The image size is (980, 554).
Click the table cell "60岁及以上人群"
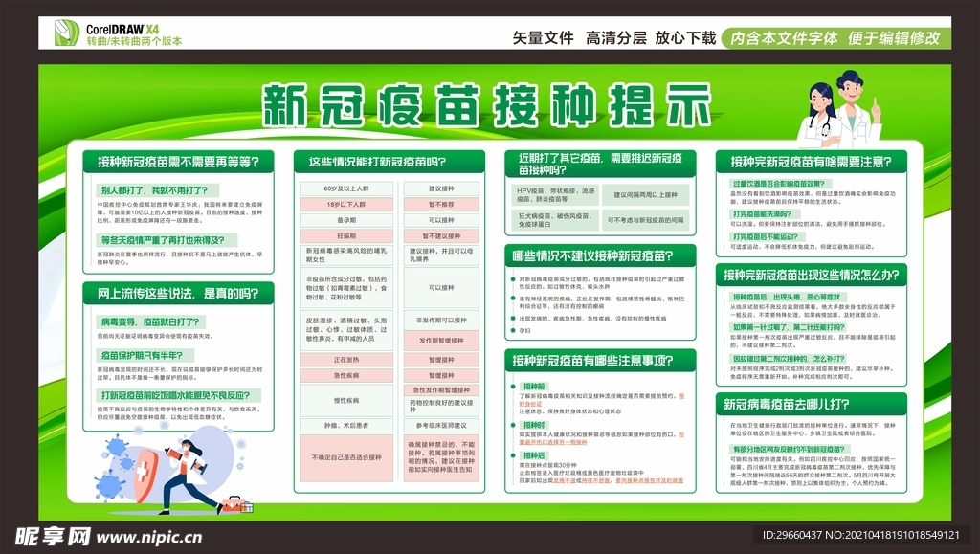346,188
